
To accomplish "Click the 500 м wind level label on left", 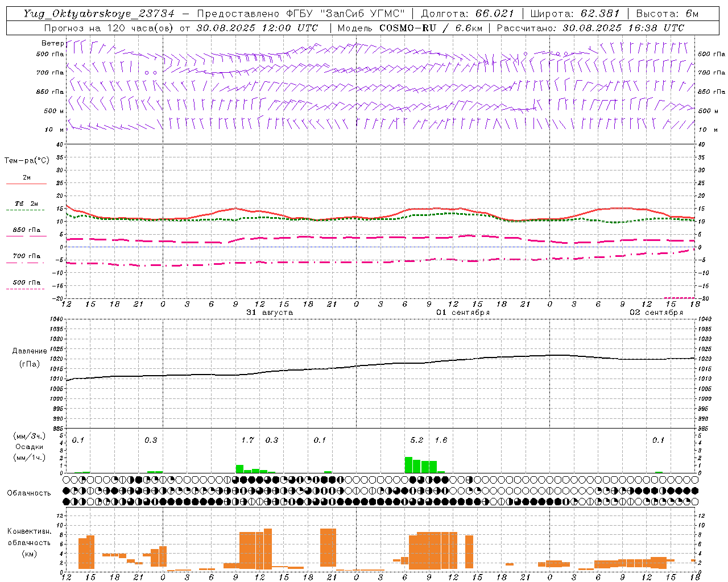I will 54,111.
